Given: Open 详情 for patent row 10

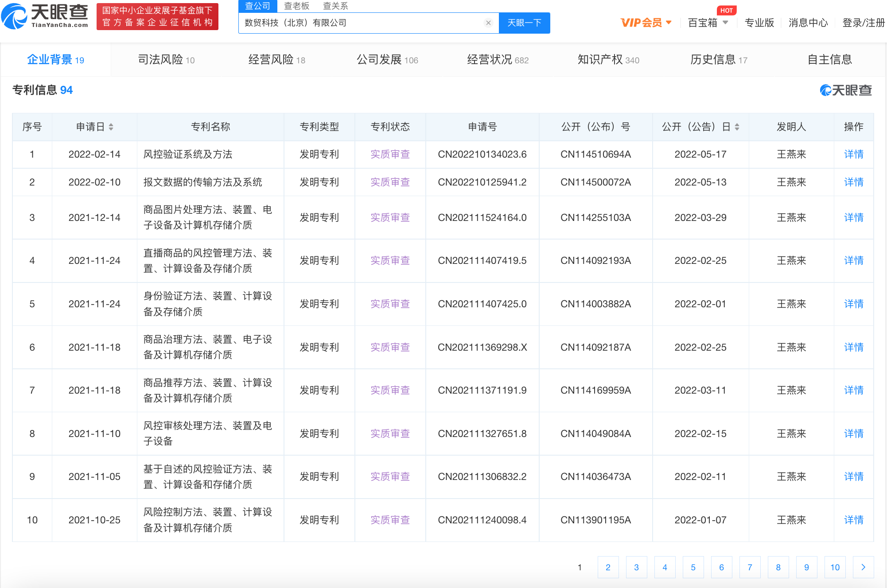Looking at the screenshot, I should (853, 520).
